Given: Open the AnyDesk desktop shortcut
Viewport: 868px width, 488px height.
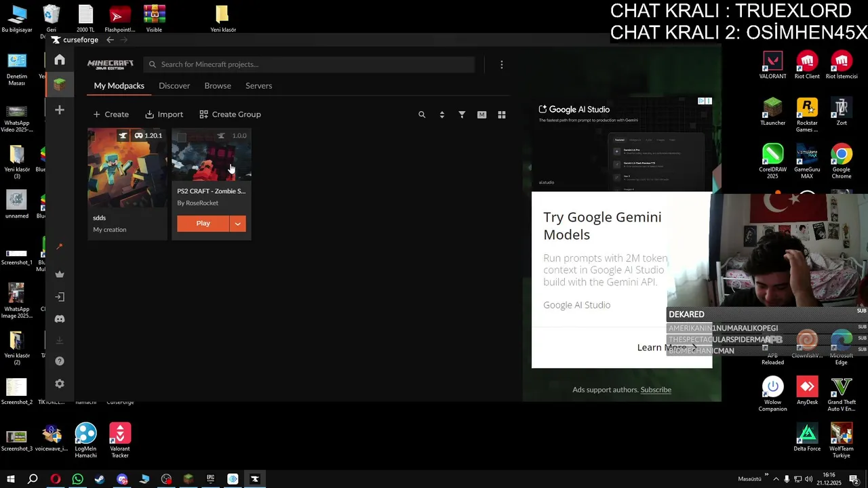Looking at the screenshot, I should tap(807, 390).
